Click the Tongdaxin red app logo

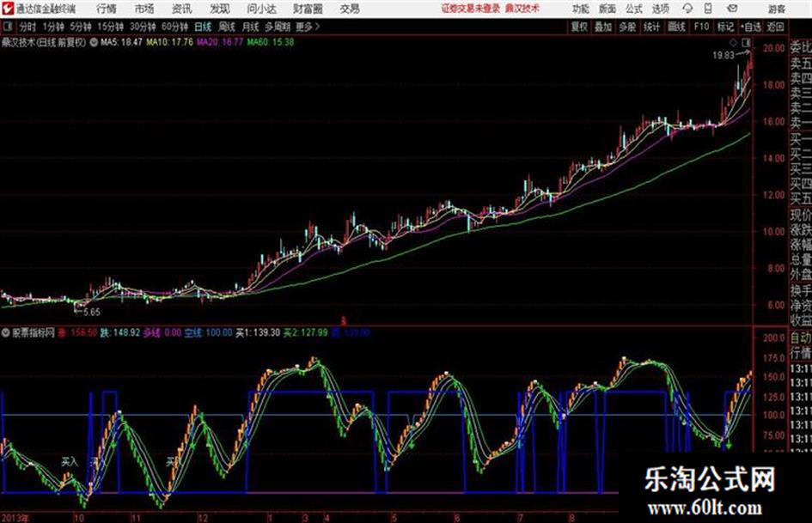click(8, 9)
